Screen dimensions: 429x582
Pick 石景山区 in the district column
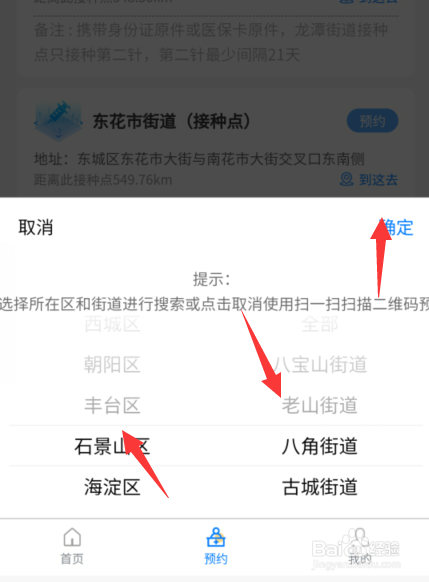(x=112, y=446)
